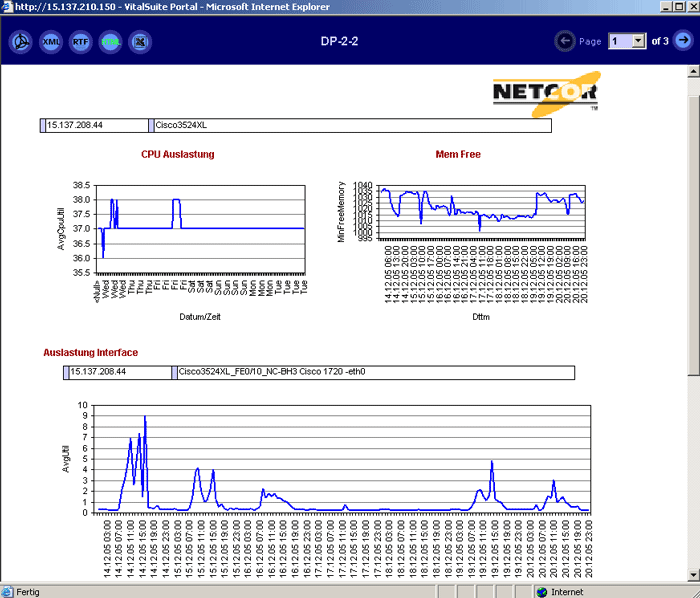Click the Fertig status text

28,592
